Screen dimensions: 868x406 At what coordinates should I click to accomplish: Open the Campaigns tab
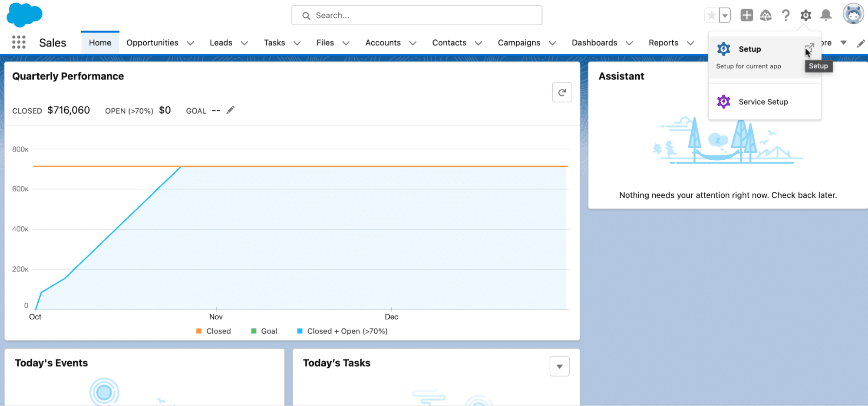tap(519, 43)
